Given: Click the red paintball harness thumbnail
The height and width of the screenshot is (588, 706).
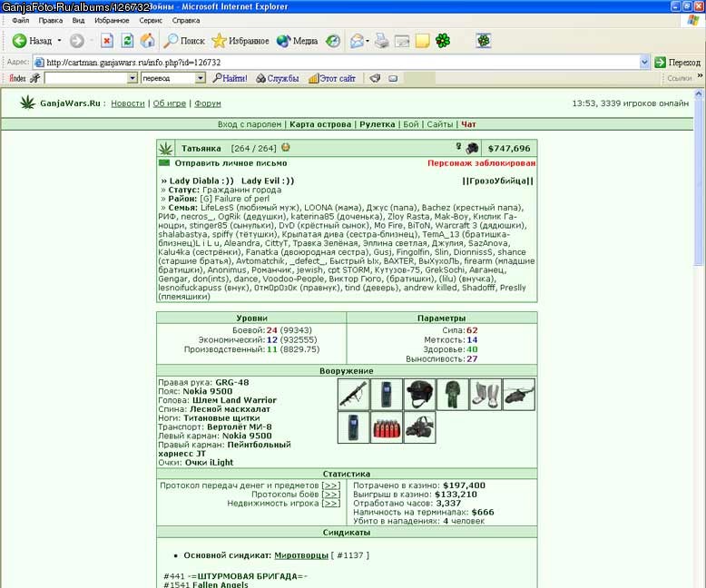Looking at the screenshot, I should point(387,427).
